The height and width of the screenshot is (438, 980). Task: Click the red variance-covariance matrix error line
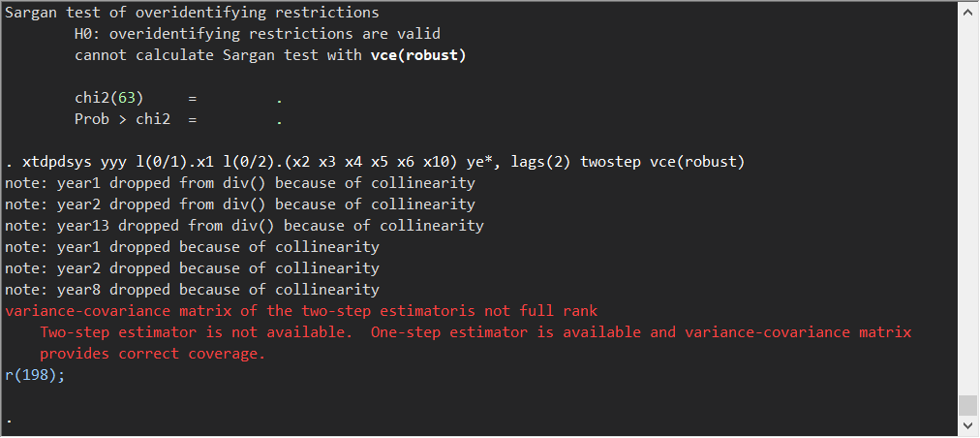[x=301, y=311]
